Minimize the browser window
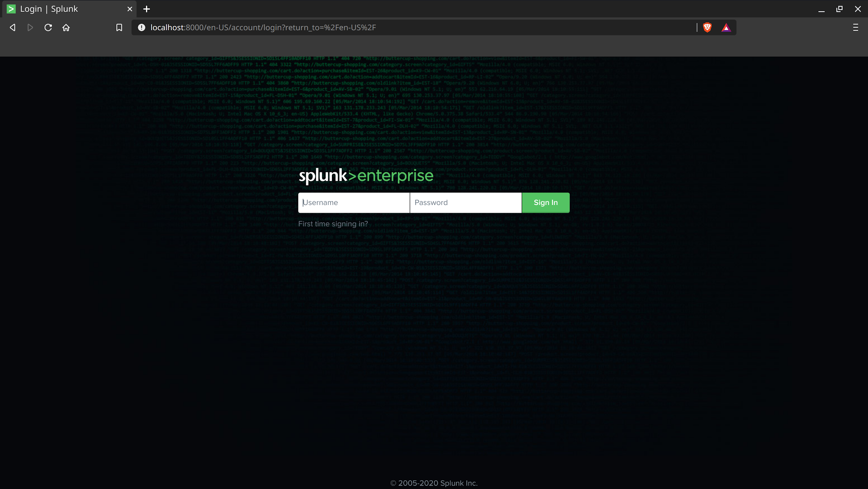The image size is (868, 489). tap(821, 9)
